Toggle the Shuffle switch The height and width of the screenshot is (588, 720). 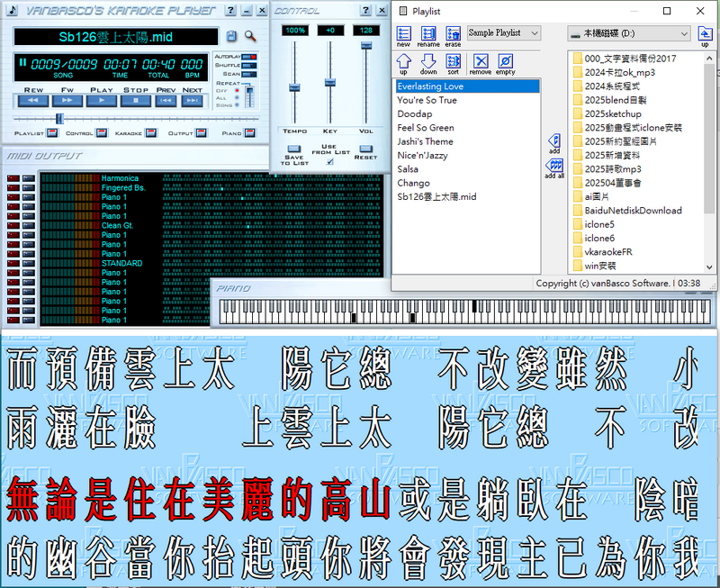click(x=249, y=65)
